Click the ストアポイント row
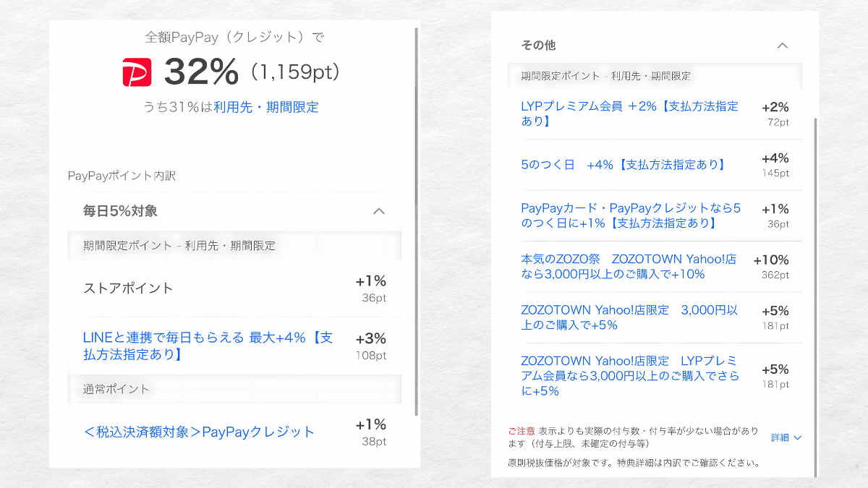This screenshot has height=488, width=868. 129,288
